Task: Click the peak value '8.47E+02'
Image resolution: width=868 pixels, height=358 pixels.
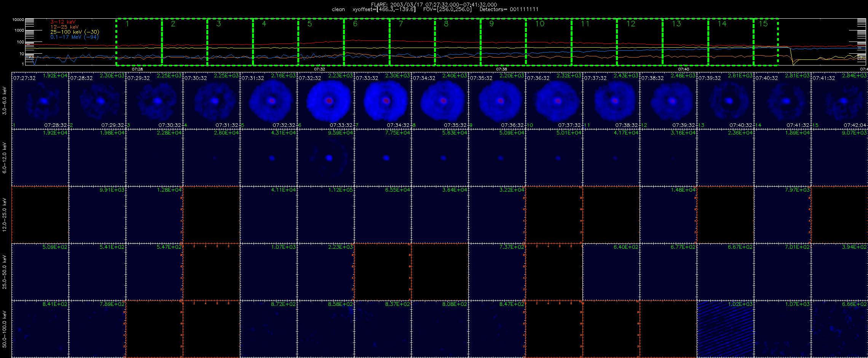Action: coord(512,304)
